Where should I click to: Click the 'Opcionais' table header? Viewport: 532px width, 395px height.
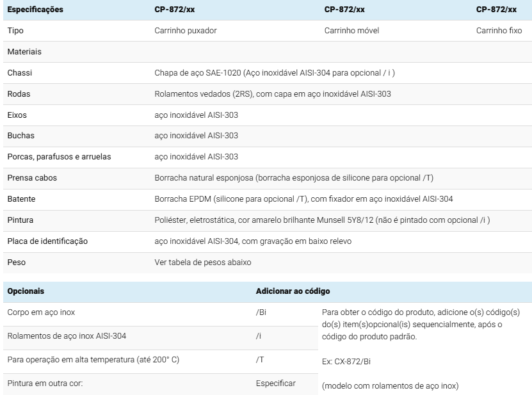point(26,291)
